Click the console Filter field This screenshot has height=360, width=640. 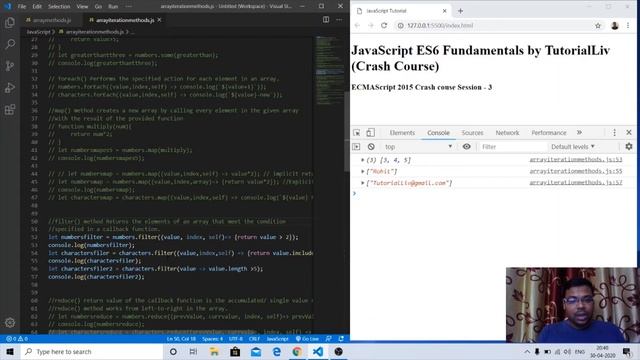[x=512, y=147]
